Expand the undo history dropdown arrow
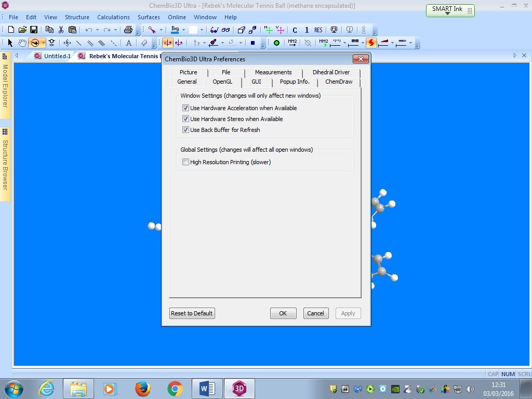The height and width of the screenshot is (399, 532). coord(97,30)
